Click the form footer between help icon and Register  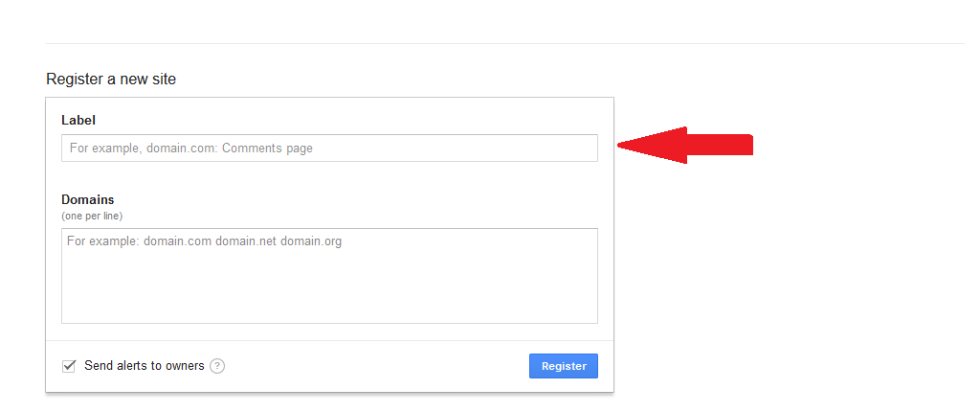pos(373,366)
